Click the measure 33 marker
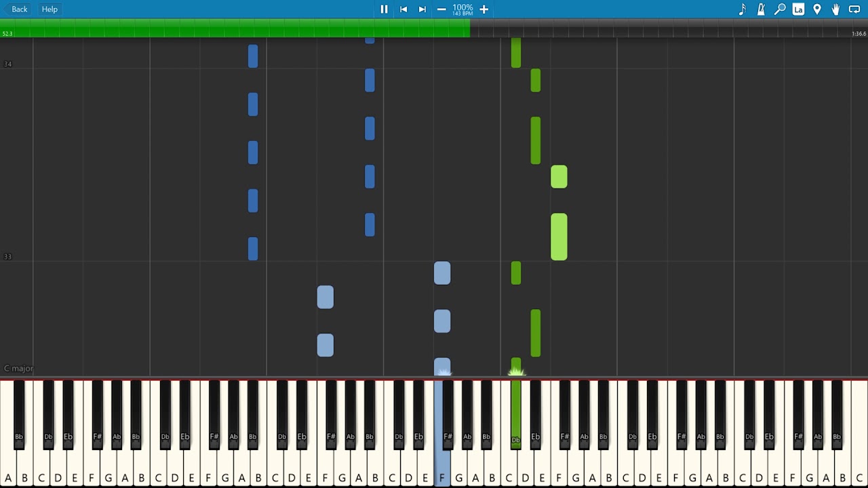This screenshot has height=488, width=868. coord(7,257)
